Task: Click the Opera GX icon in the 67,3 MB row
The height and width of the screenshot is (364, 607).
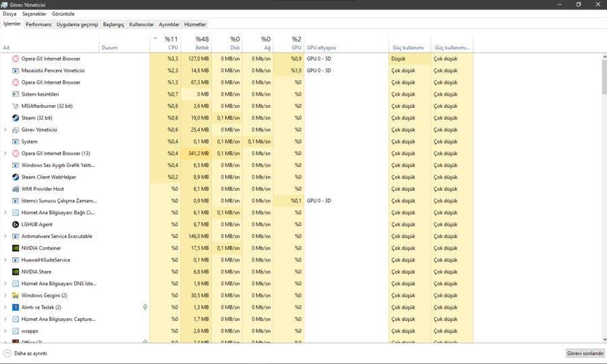Action: [16, 82]
